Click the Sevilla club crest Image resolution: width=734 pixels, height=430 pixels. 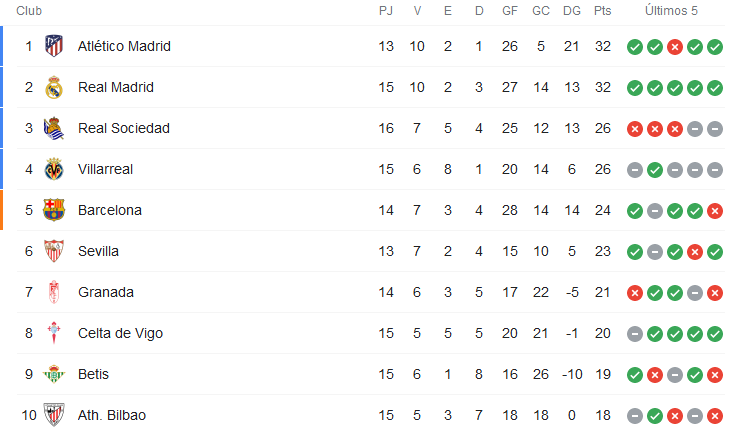pyautogui.click(x=54, y=251)
